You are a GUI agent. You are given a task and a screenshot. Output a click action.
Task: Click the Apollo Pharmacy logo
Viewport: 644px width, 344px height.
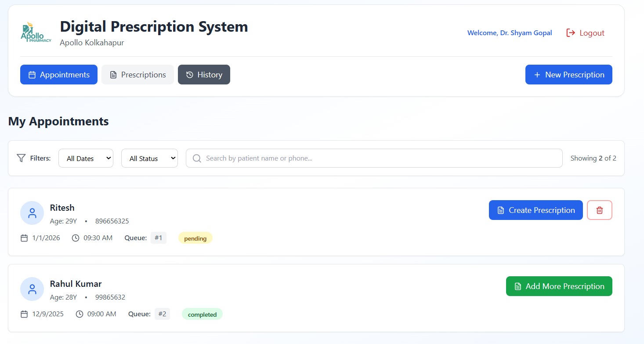pos(36,33)
